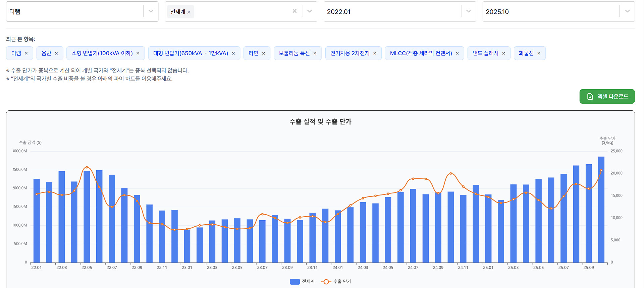Toggle 수출 단가 line series in legend

336,282
